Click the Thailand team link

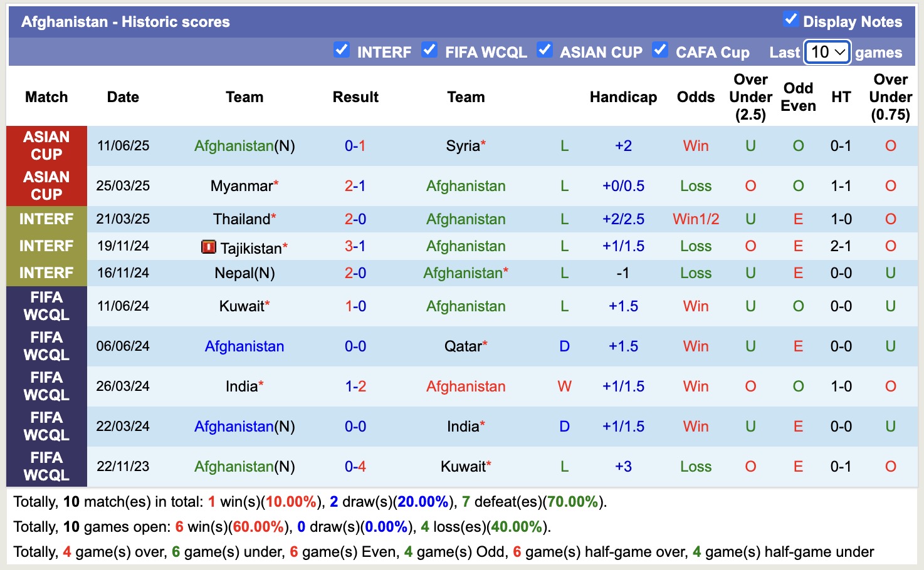coord(241,219)
